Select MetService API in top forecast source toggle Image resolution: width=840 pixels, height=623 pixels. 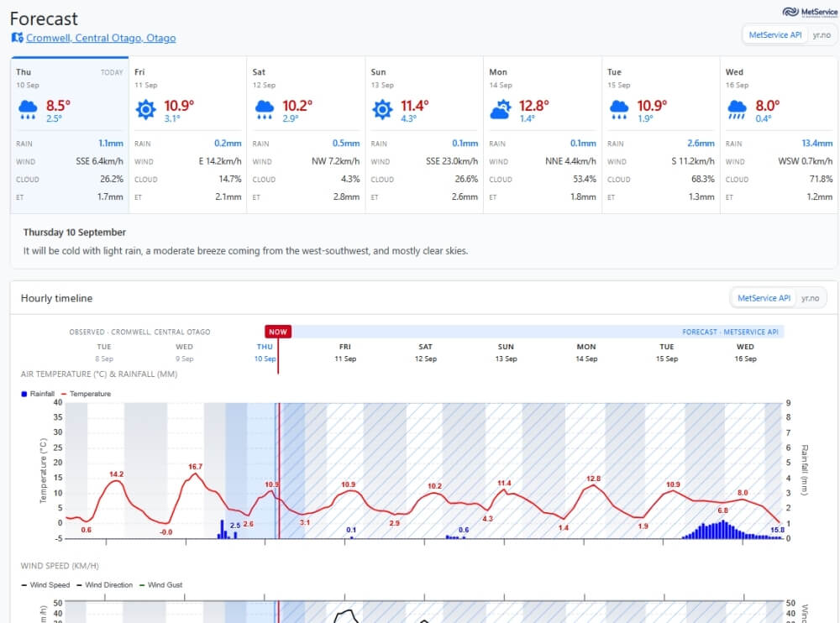(774, 34)
